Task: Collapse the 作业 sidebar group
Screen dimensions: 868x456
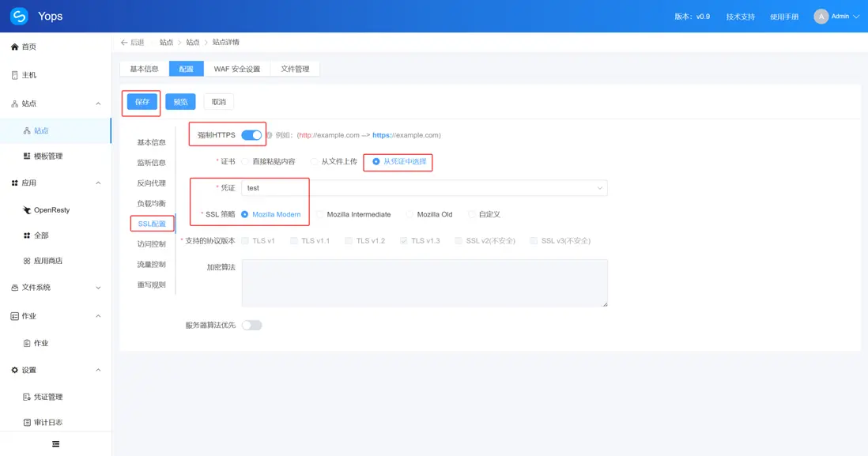Action: coord(98,316)
